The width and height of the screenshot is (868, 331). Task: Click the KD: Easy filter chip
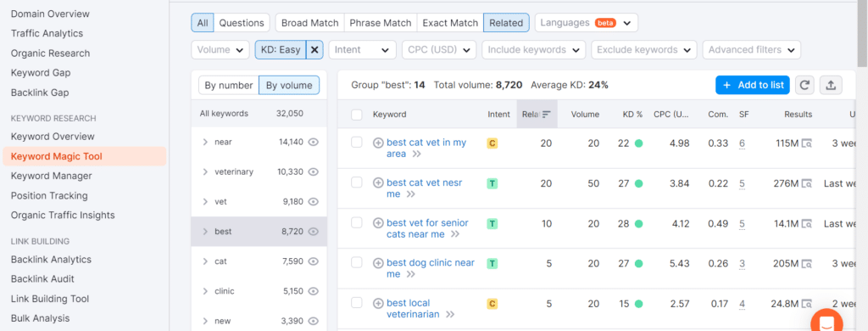click(280, 50)
